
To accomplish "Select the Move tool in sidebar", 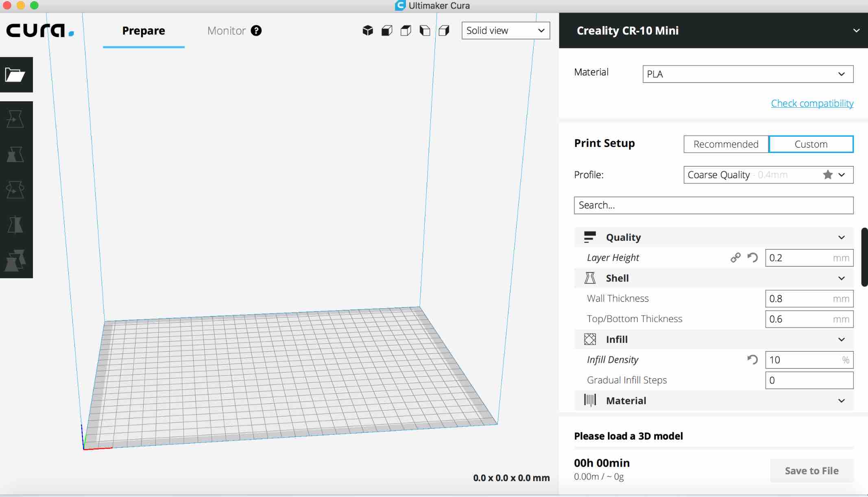I will point(15,119).
